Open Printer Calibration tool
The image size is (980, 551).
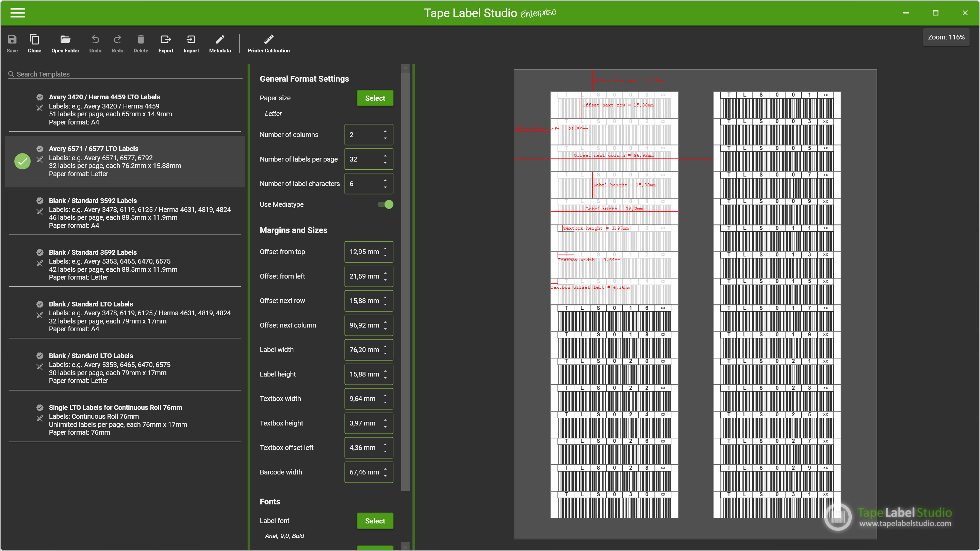click(268, 44)
